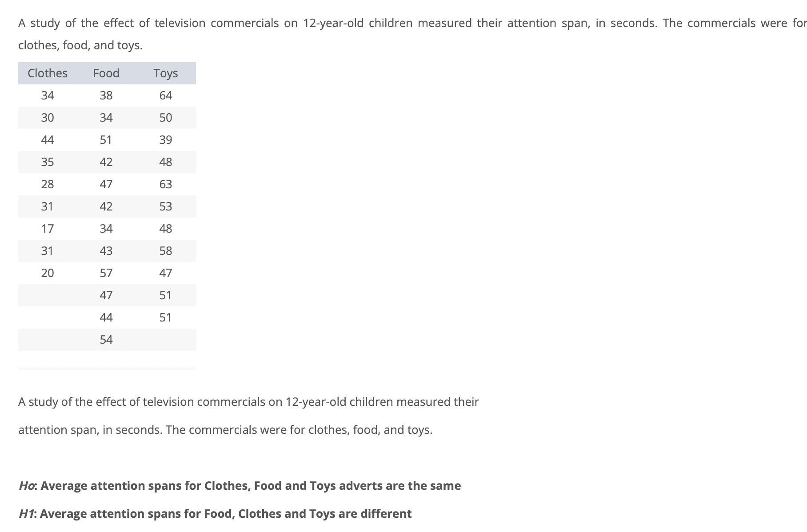Click the last Food value, 54
The height and width of the screenshot is (532, 807).
(106, 340)
